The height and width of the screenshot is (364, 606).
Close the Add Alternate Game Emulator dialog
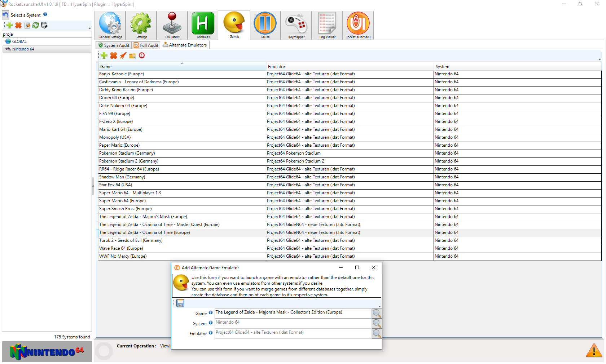click(374, 267)
